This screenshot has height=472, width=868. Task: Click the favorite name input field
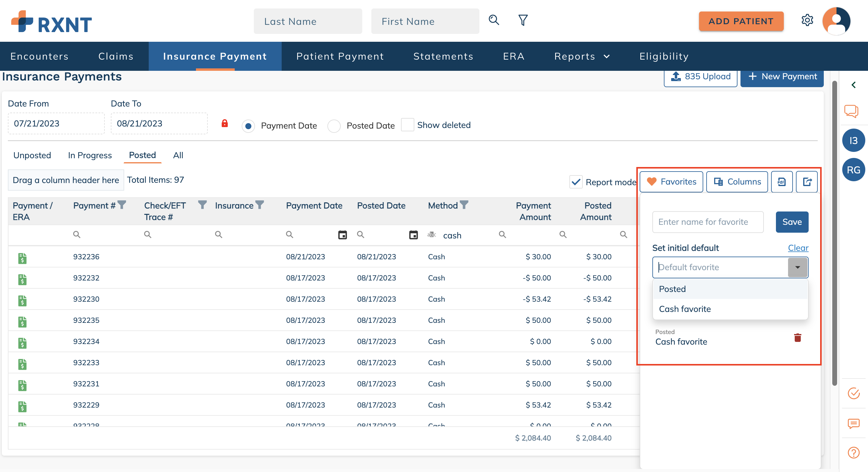tap(707, 222)
